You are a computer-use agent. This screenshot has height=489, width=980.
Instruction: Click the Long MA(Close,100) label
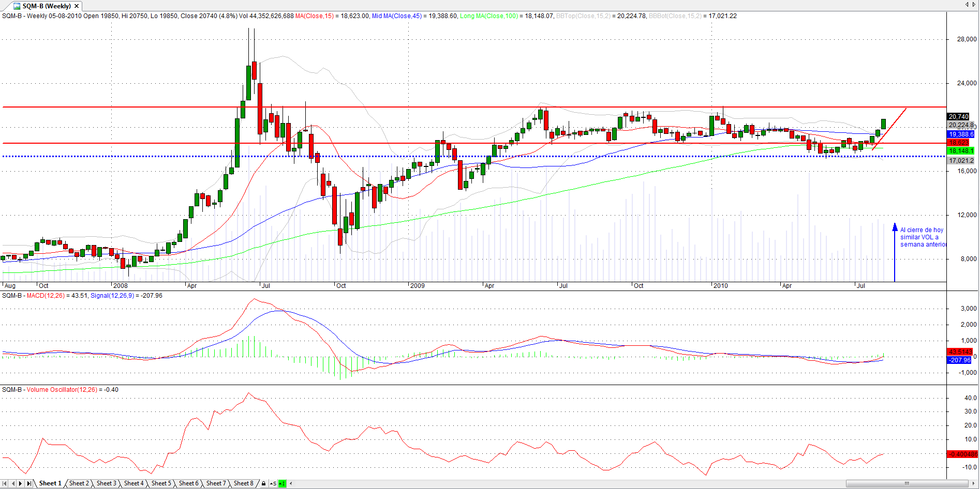[x=489, y=16]
